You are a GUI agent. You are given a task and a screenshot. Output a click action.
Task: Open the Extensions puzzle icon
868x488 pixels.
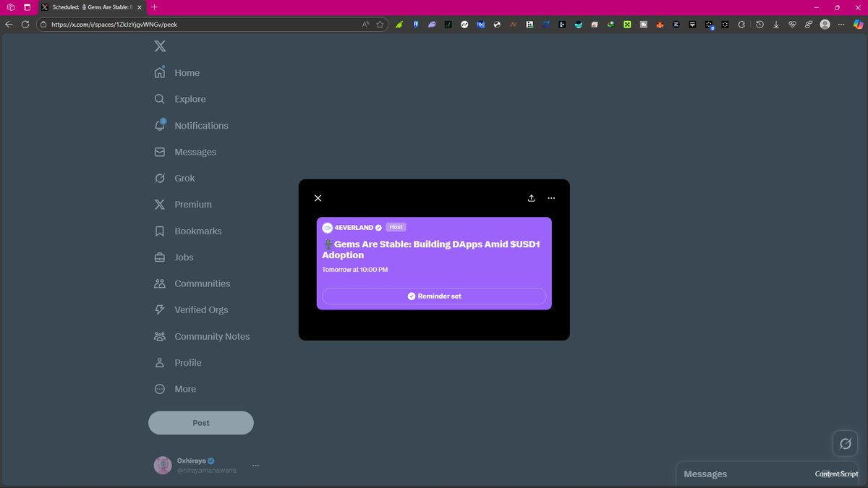741,24
